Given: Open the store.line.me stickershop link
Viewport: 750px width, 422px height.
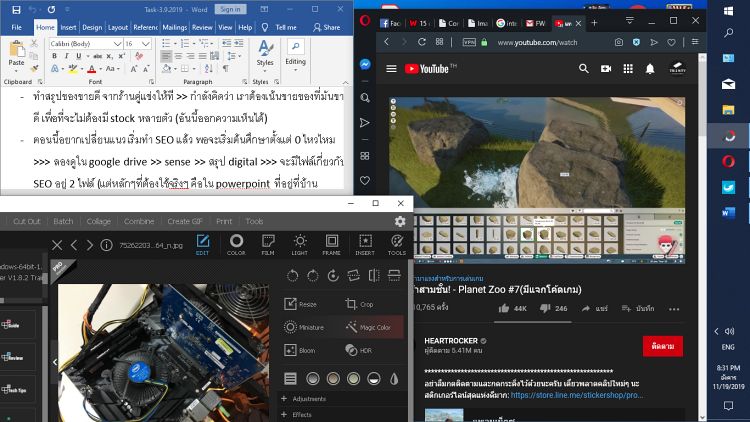Looking at the screenshot, I should pos(576,395).
